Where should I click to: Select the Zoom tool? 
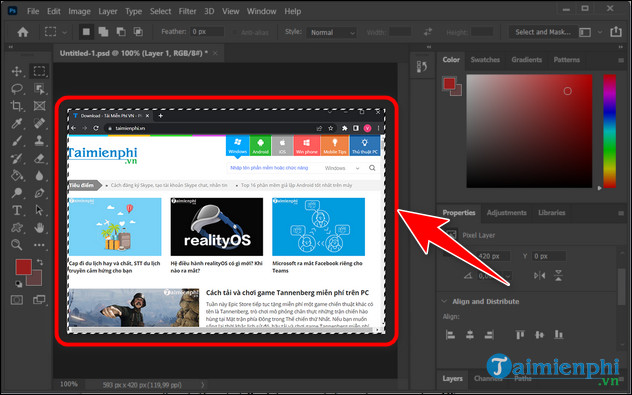point(17,245)
